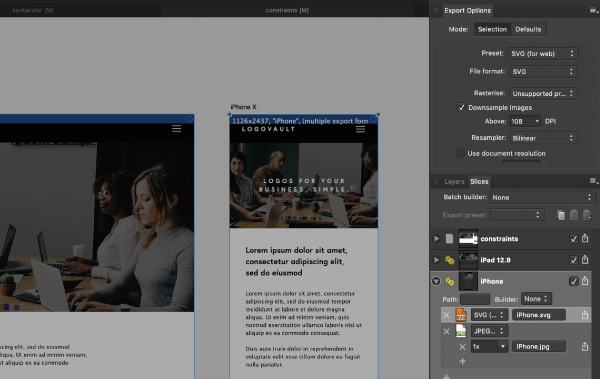
Task: Add a new export format at panel bottom
Action: tap(446, 376)
